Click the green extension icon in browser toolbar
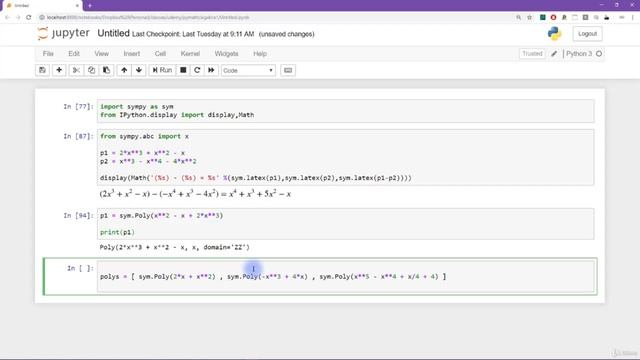This screenshot has height=360, width=640. pyautogui.click(x=542, y=17)
